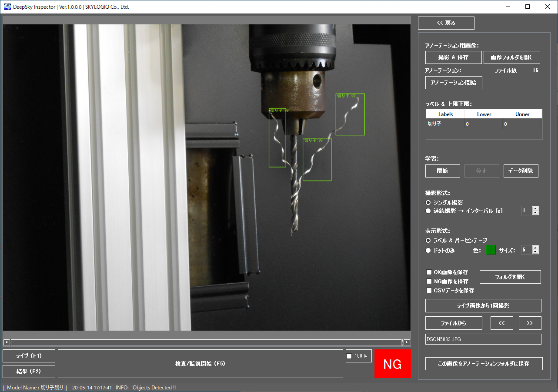Click the Model Name status bar entry
The height and width of the screenshot is (392, 558).
click(35, 388)
